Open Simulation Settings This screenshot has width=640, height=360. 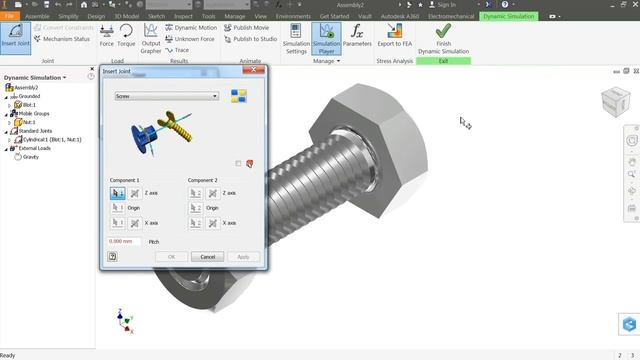tap(296, 39)
